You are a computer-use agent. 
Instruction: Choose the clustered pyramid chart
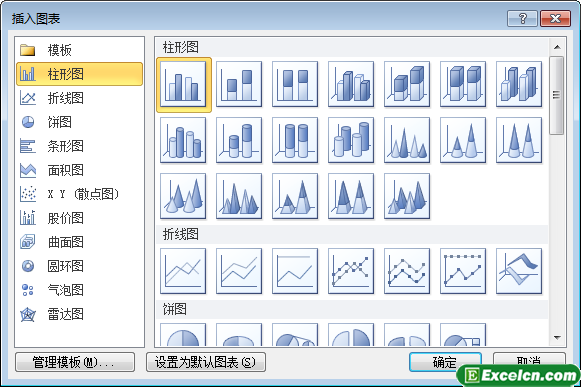tap(239, 196)
